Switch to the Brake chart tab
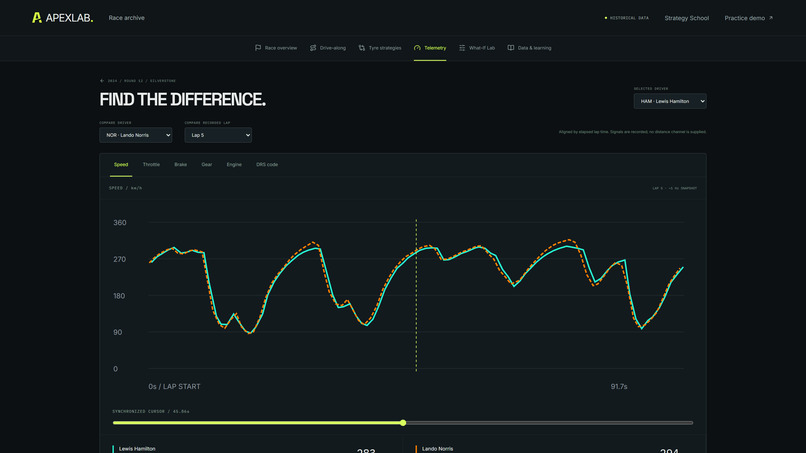806x453 pixels. pyautogui.click(x=180, y=165)
